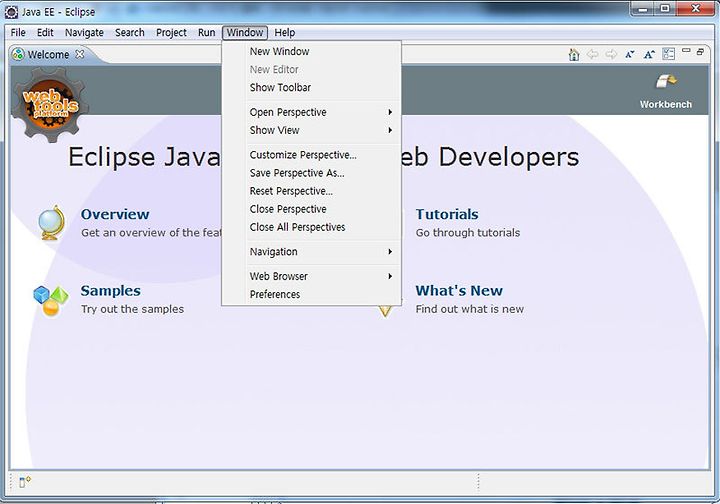Viewport: 720px width, 504px height.
Task: Expand the Show View submenu arrow
Action: coord(390,130)
